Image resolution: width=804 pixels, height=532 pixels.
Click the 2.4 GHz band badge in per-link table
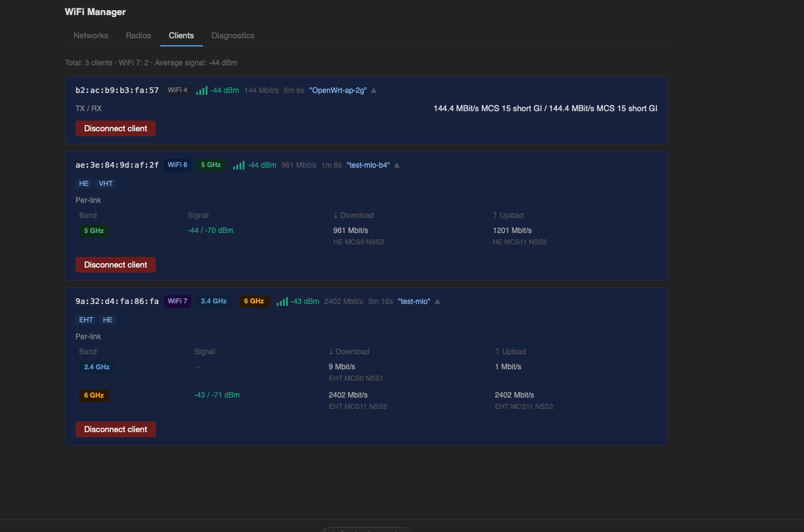tap(97, 367)
